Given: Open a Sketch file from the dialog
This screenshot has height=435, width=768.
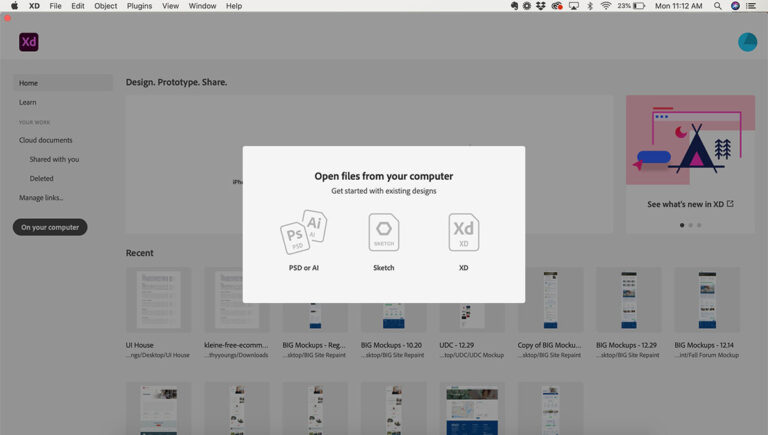Looking at the screenshot, I should 384,241.
